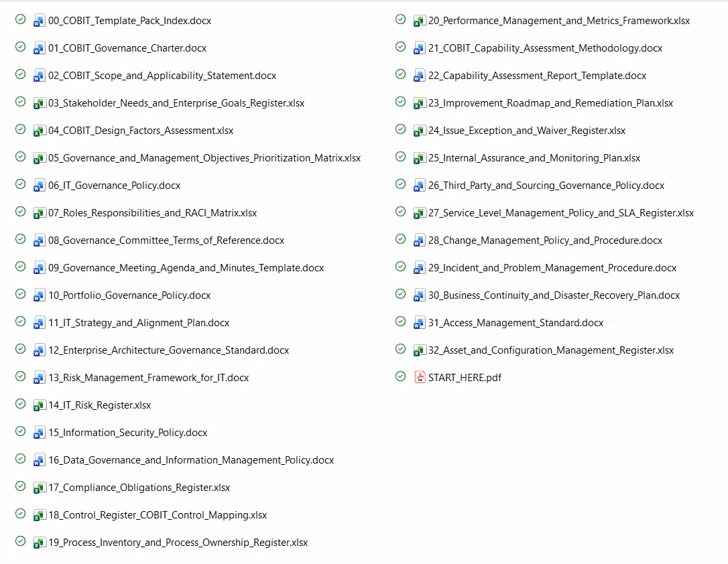Viewport: 728px width, 564px height.
Task: Click Excel icon of 14_IT_Risk_Register.xlsx
Action: coord(39,405)
